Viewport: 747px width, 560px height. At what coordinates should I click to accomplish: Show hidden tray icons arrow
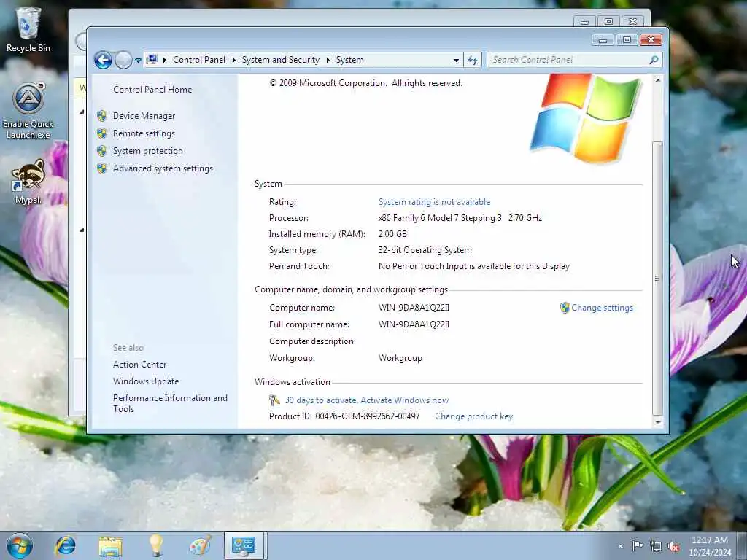pyautogui.click(x=620, y=547)
